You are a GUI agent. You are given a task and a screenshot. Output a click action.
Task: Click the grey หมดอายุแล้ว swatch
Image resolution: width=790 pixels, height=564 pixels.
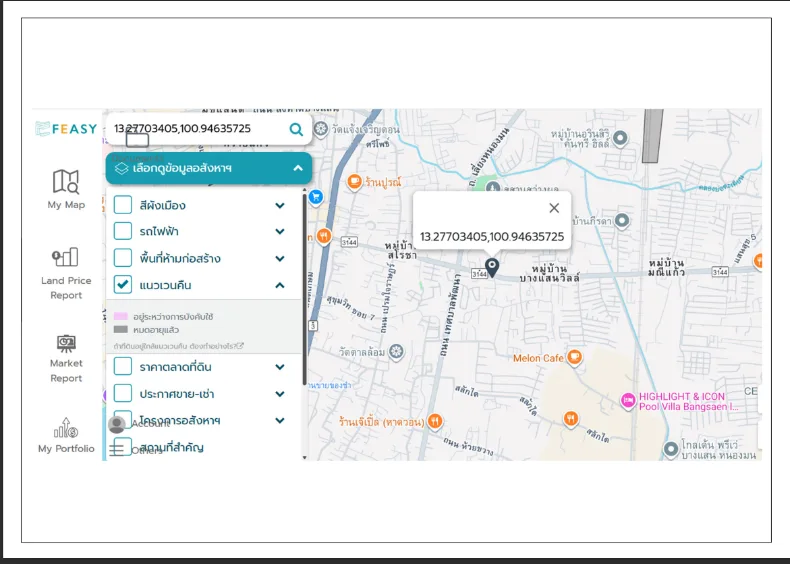pyautogui.click(x=120, y=329)
